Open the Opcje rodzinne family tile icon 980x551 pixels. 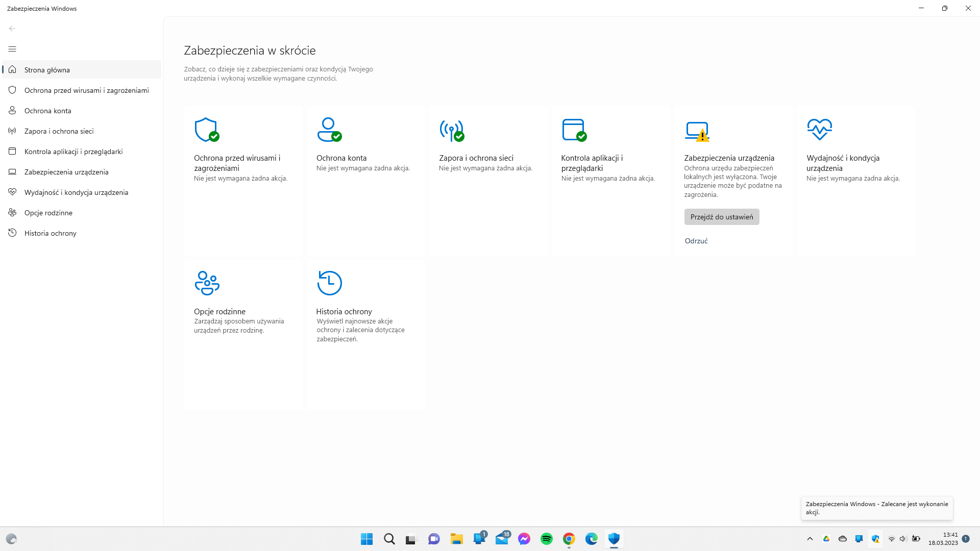click(x=207, y=283)
